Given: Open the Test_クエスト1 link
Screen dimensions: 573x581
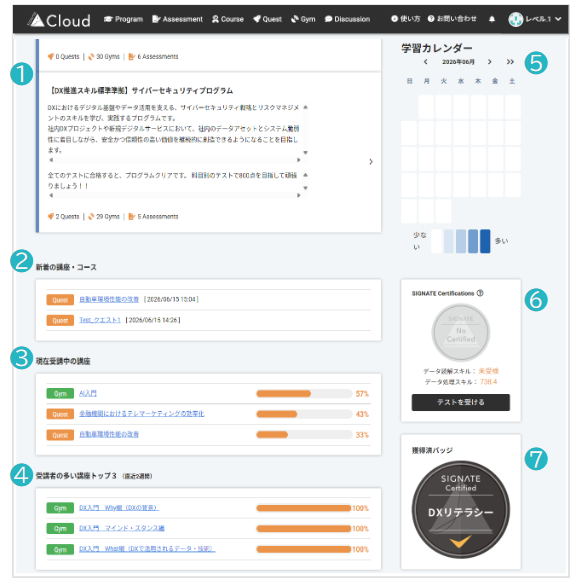Looking at the screenshot, I should pos(100,320).
